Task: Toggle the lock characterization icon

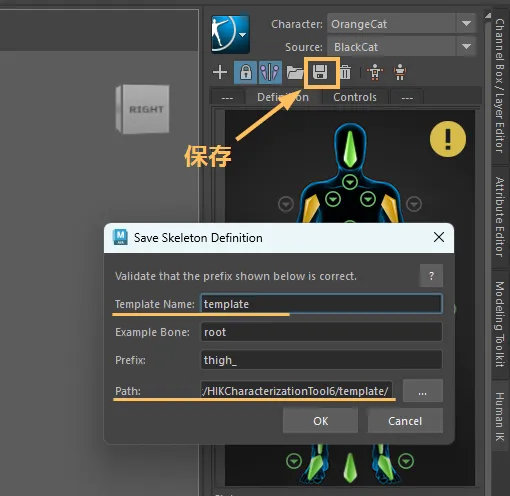Action: (x=245, y=72)
